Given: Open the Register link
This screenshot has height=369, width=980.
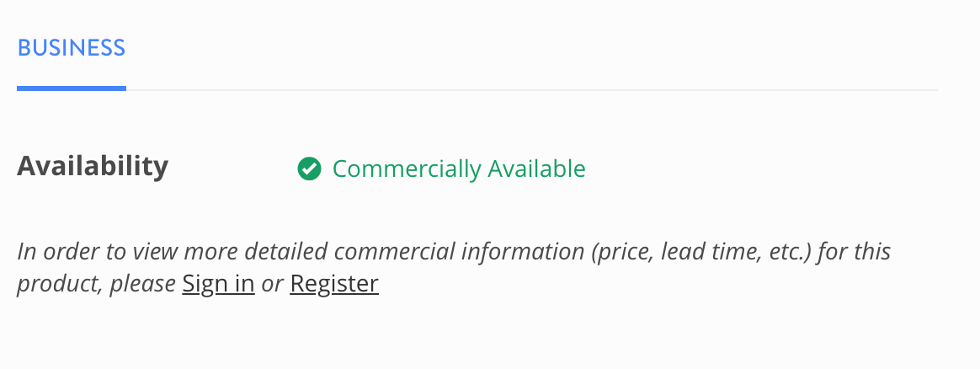Looking at the screenshot, I should [334, 283].
